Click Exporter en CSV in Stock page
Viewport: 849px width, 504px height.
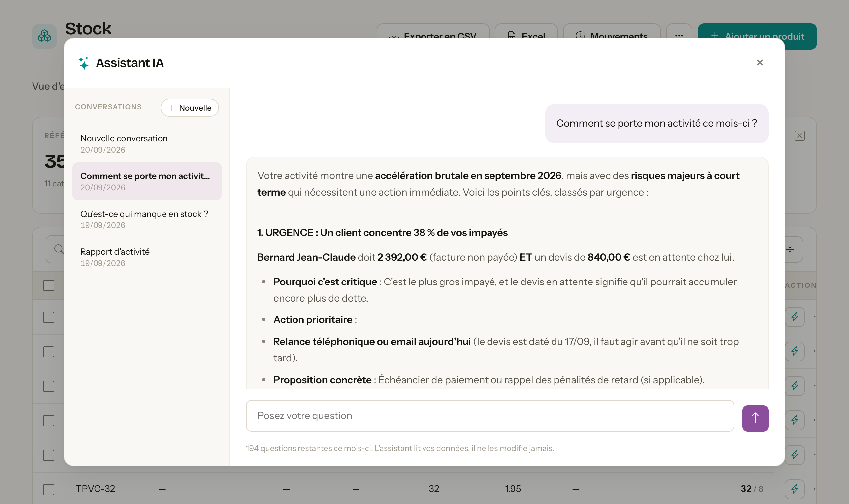[x=433, y=31]
